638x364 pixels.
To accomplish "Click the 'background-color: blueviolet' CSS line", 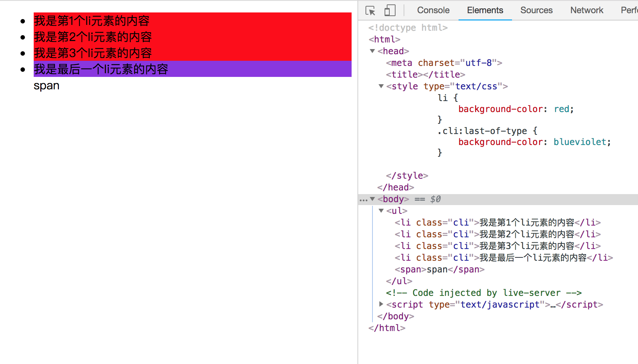I will tap(535, 142).
